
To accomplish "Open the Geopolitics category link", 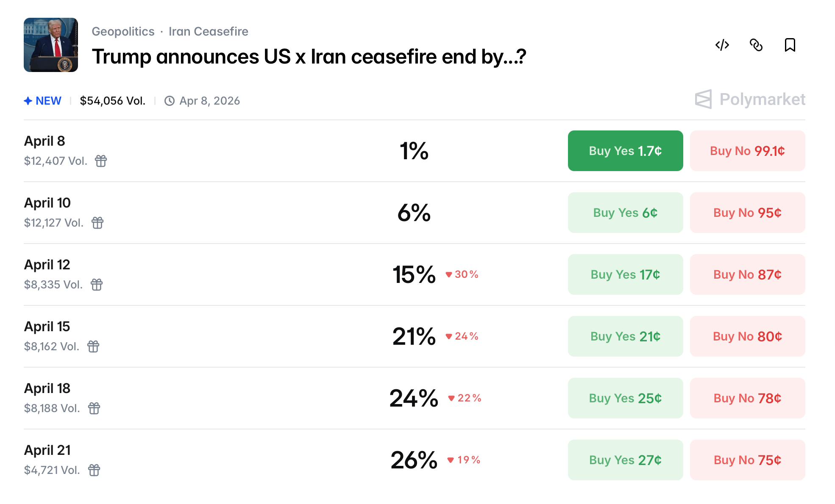I will [123, 31].
